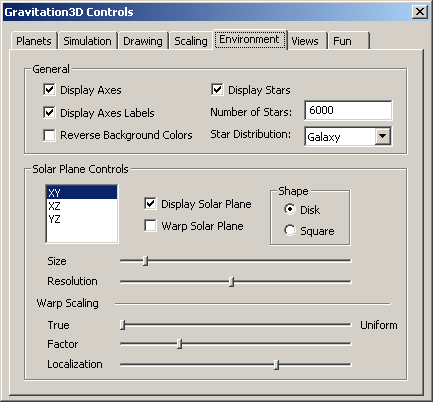Click the Factor slider thumb

click(179, 343)
